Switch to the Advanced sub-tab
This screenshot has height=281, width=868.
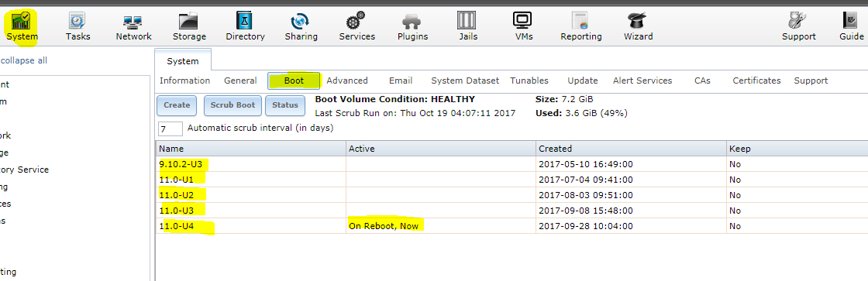click(347, 81)
